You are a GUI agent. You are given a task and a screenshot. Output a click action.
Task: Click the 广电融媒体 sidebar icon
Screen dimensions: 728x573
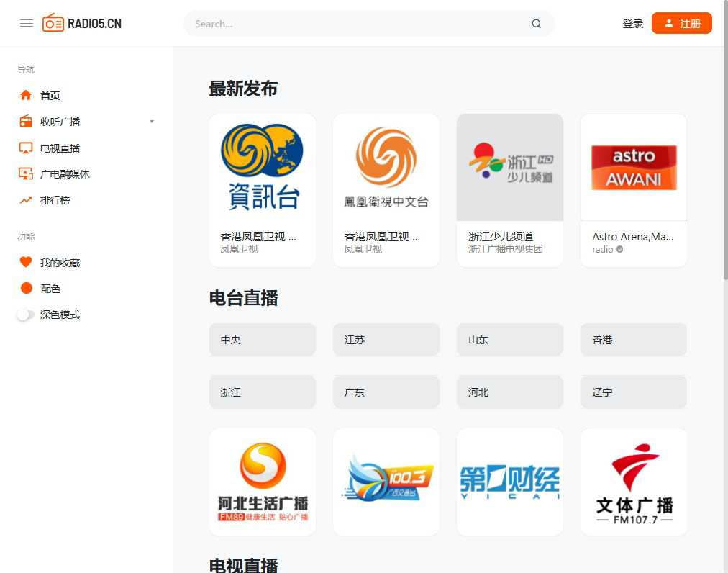point(27,173)
